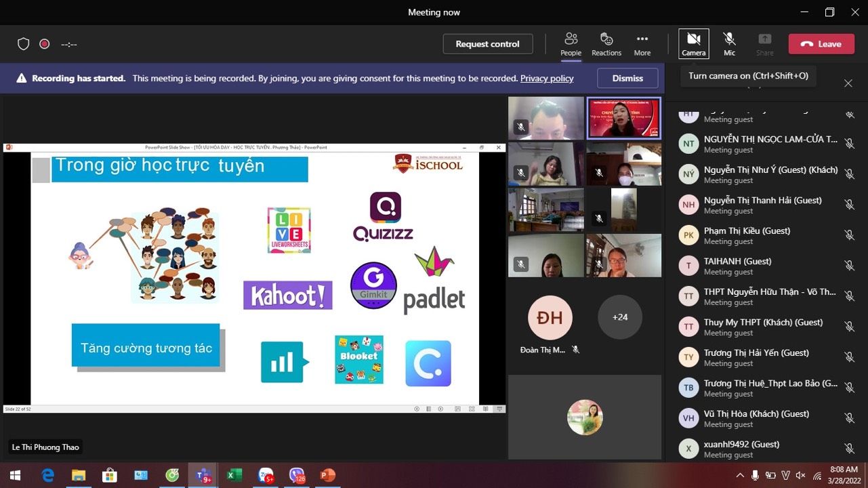Leave the meeting
Screen dimensions: 868x488
coord(821,44)
